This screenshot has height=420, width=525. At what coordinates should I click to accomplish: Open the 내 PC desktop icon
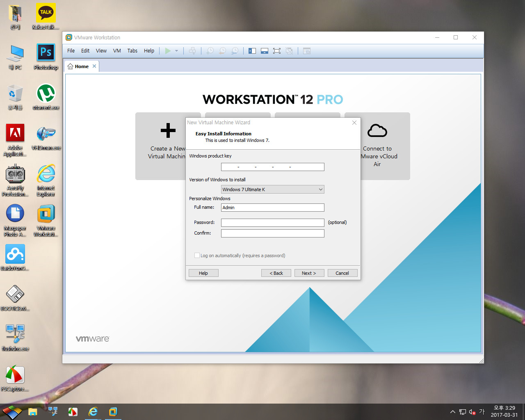(15, 57)
